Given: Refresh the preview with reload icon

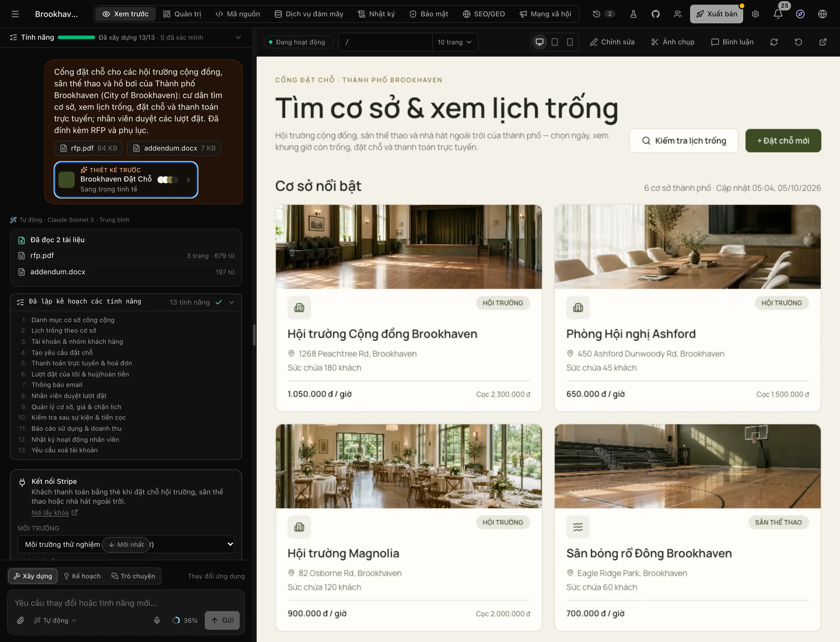Looking at the screenshot, I should point(774,42).
